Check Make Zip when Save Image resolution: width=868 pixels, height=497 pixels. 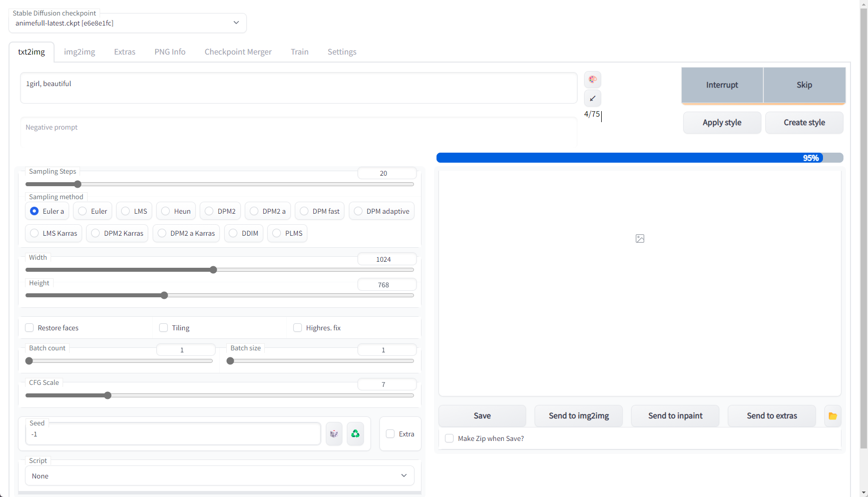pos(450,438)
